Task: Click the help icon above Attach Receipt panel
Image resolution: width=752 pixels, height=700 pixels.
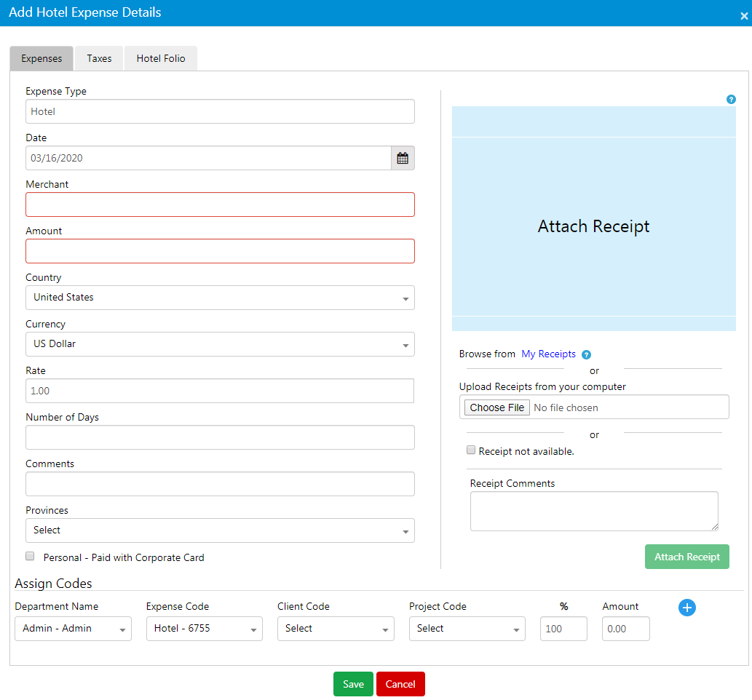Action: point(731,99)
